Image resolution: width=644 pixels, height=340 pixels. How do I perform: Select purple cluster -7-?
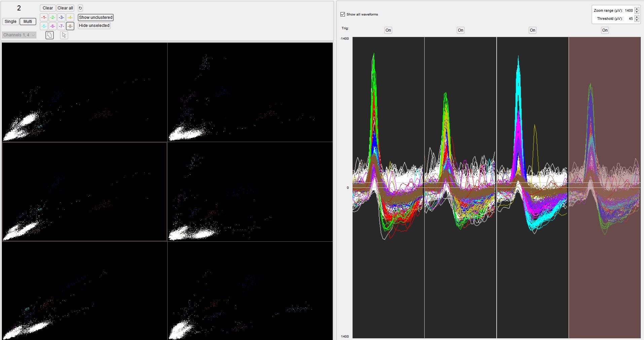click(61, 26)
